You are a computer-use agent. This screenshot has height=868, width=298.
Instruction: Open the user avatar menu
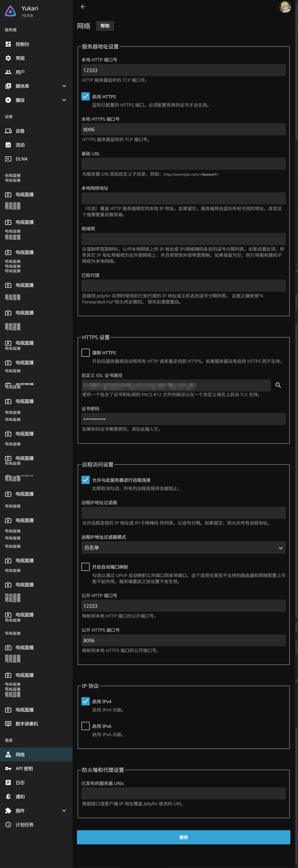click(x=285, y=7)
